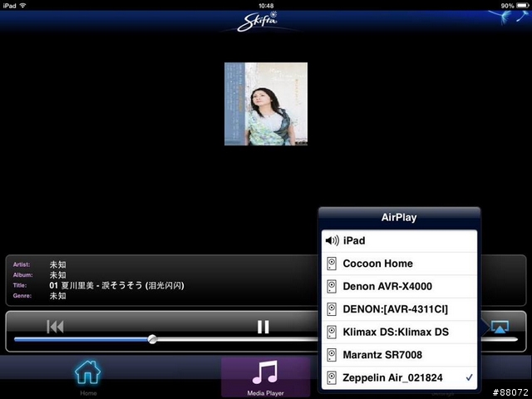Tap the Skifta logo
Screen dimensions: 532x399
click(x=258, y=22)
